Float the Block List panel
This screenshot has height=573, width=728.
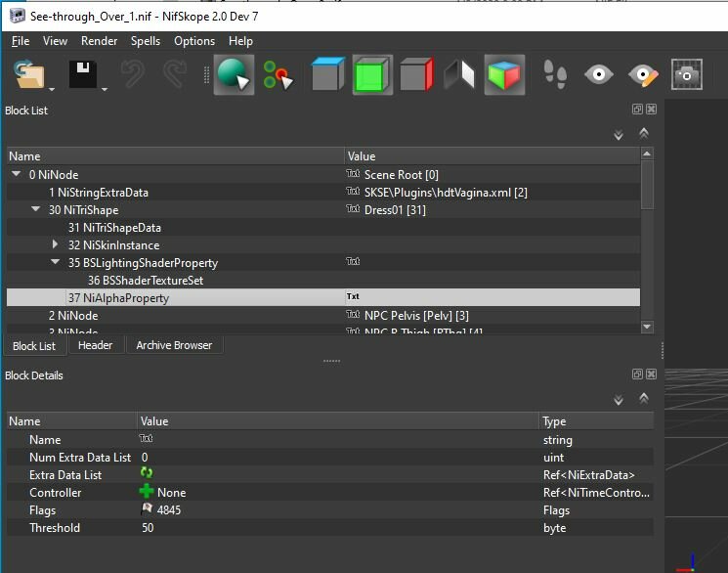[637, 109]
